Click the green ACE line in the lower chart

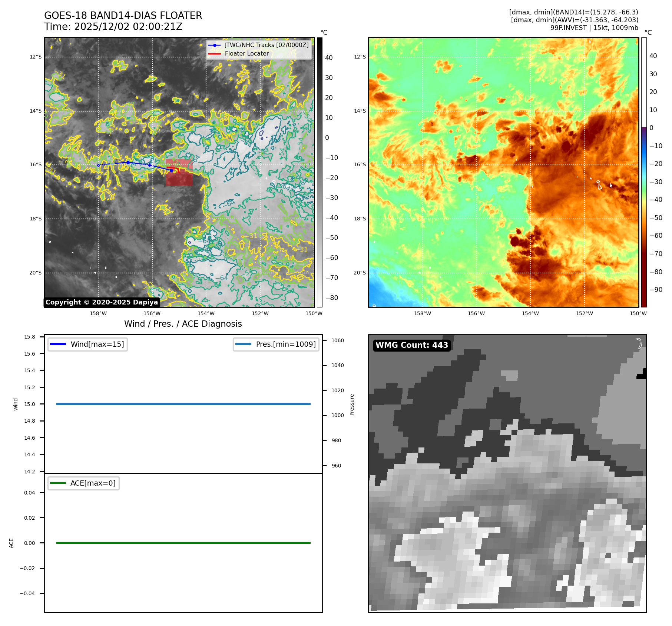tap(183, 543)
